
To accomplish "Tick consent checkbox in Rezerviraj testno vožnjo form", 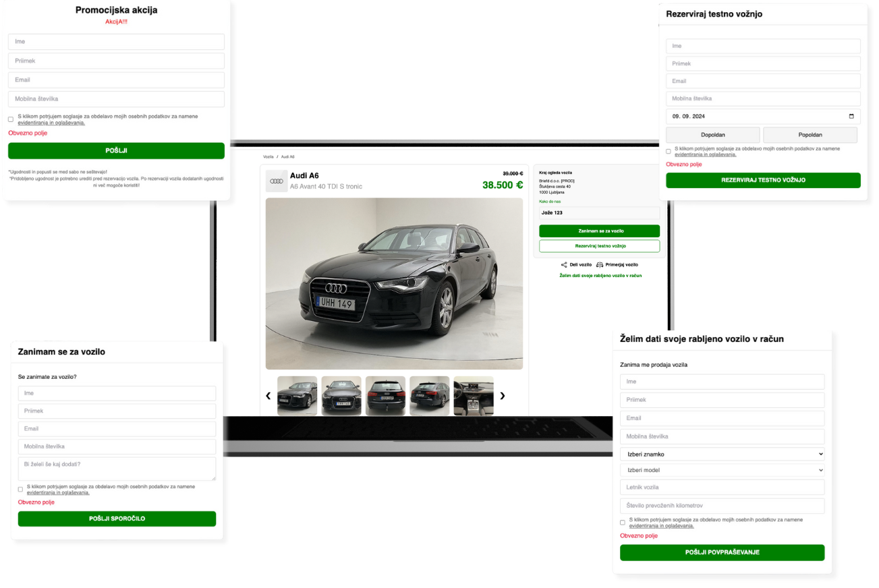I will tap(669, 151).
